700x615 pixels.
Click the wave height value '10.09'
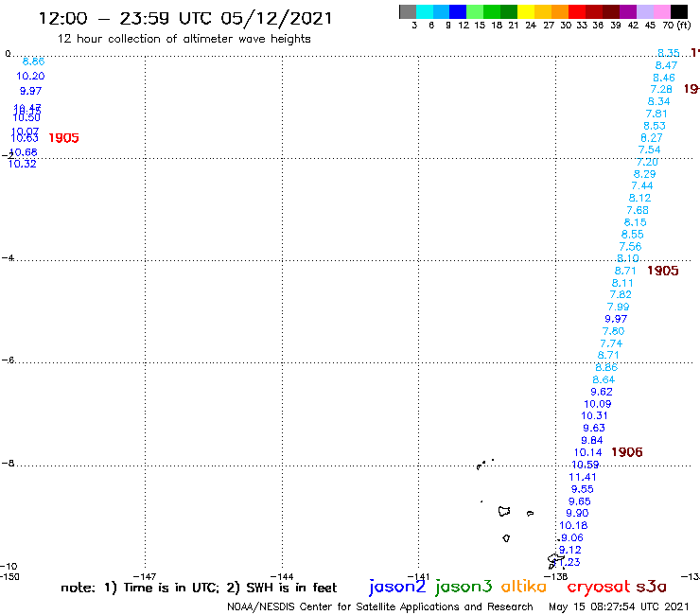pos(597,404)
